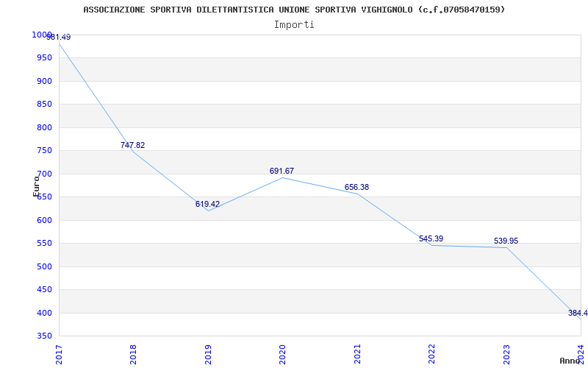This screenshot has height=368, width=588.
Task: Click the 750 y-axis tick label
Action: [x=45, y=151]
